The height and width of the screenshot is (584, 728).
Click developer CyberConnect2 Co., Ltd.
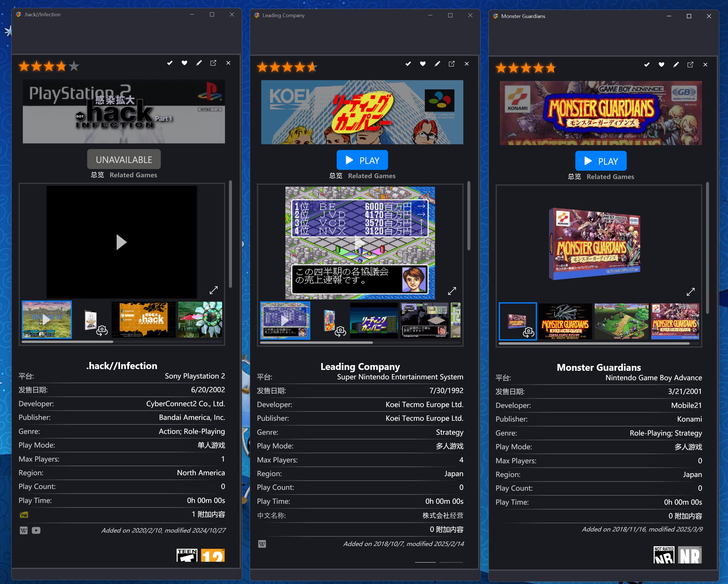click(185, 404)
